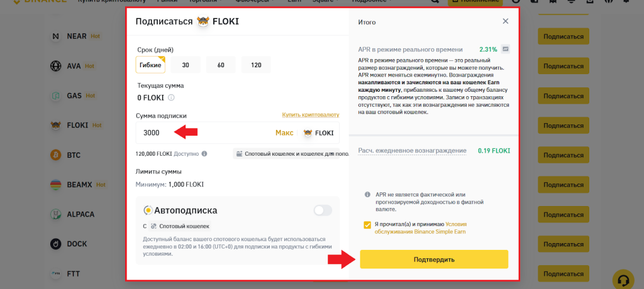The image size is (644, 289).
Task: Enable the Автоподписка toggle switch
Action: 323,210
